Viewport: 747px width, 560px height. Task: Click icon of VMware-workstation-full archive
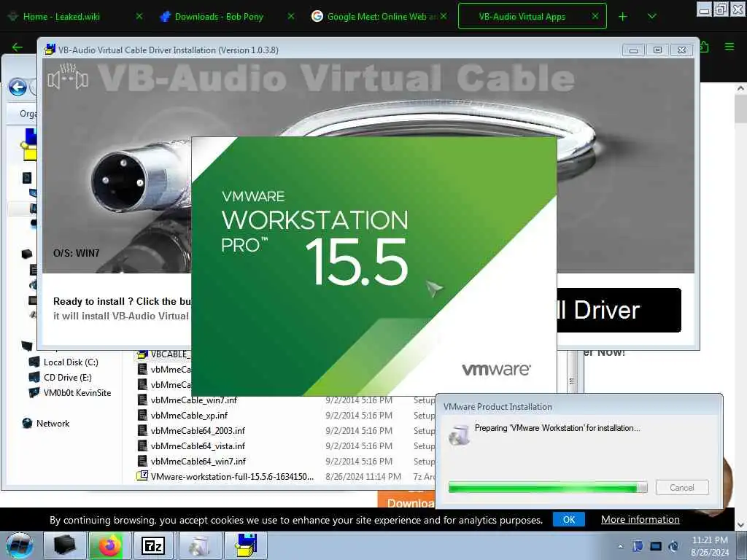click(x=142, y=475)
